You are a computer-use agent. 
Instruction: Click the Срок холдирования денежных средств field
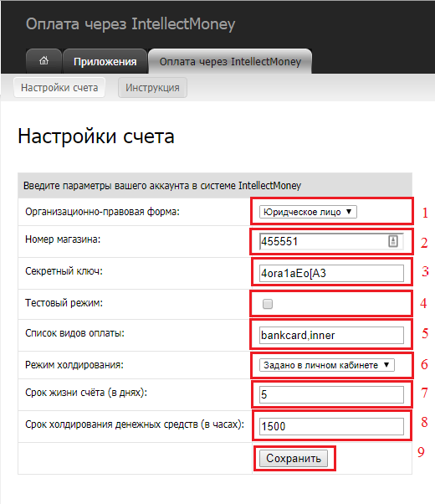tap(331, 426)
